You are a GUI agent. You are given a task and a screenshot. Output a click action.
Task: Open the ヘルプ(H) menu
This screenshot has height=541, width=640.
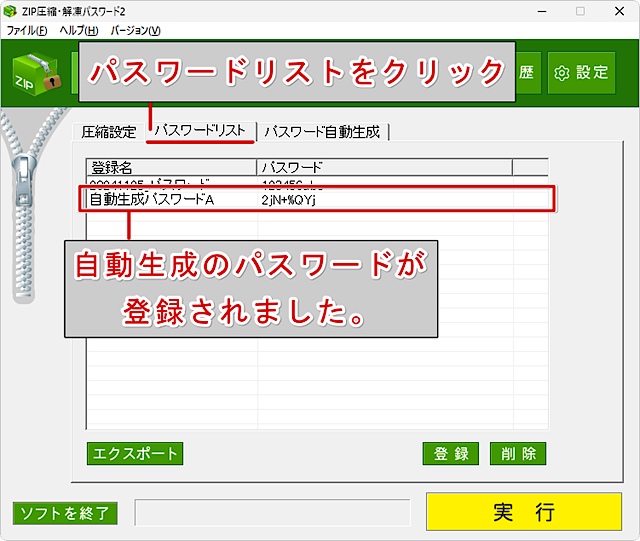coord(78,31)
